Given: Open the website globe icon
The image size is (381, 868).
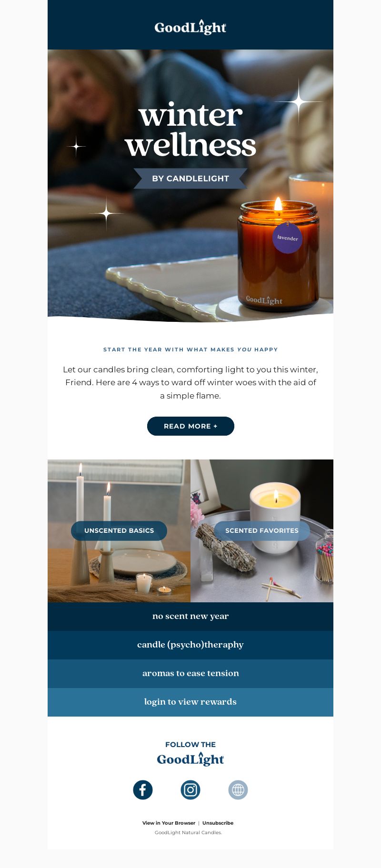Looking at the screenshot, I should point(238,790).
